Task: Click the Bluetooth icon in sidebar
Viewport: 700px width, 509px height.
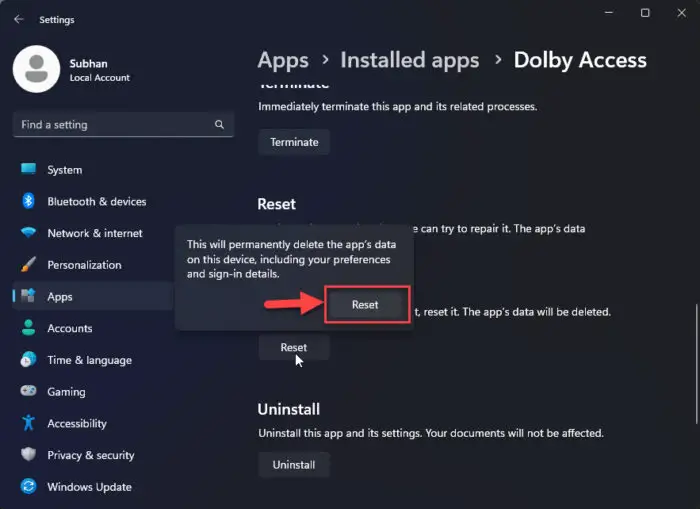Action: coord(29,201)
